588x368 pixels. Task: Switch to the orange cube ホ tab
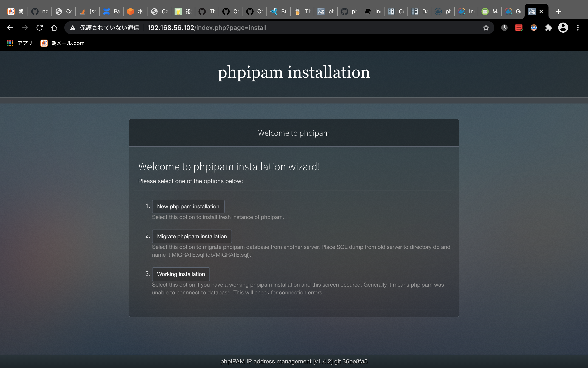[135, 11]
